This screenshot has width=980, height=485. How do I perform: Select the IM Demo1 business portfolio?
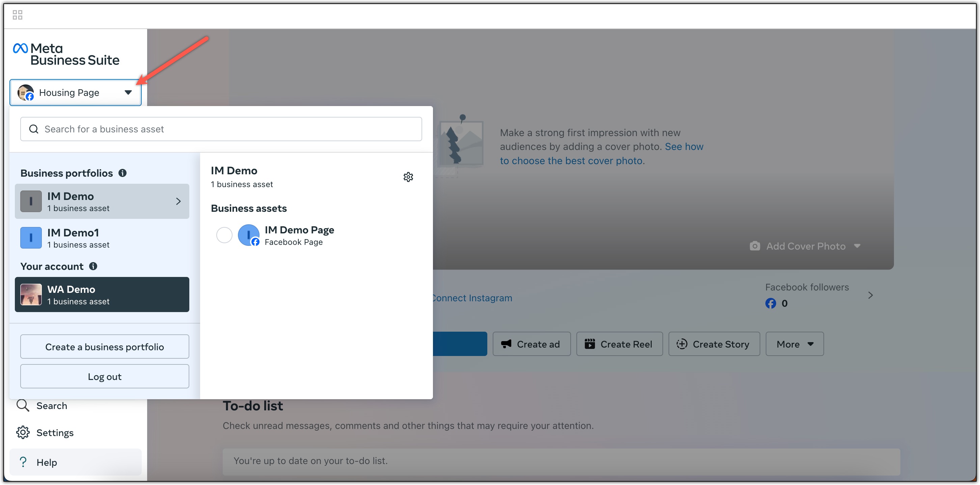click(x=102, y=238)
